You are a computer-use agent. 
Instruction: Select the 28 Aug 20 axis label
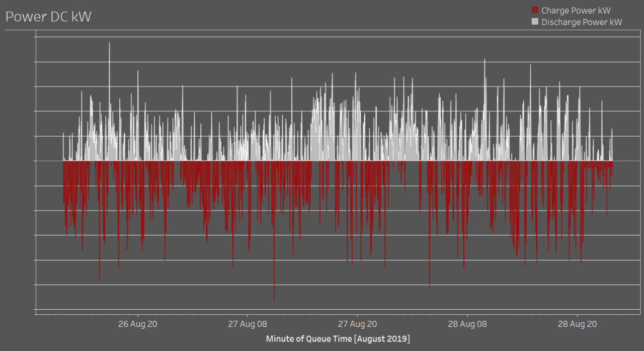578,324
